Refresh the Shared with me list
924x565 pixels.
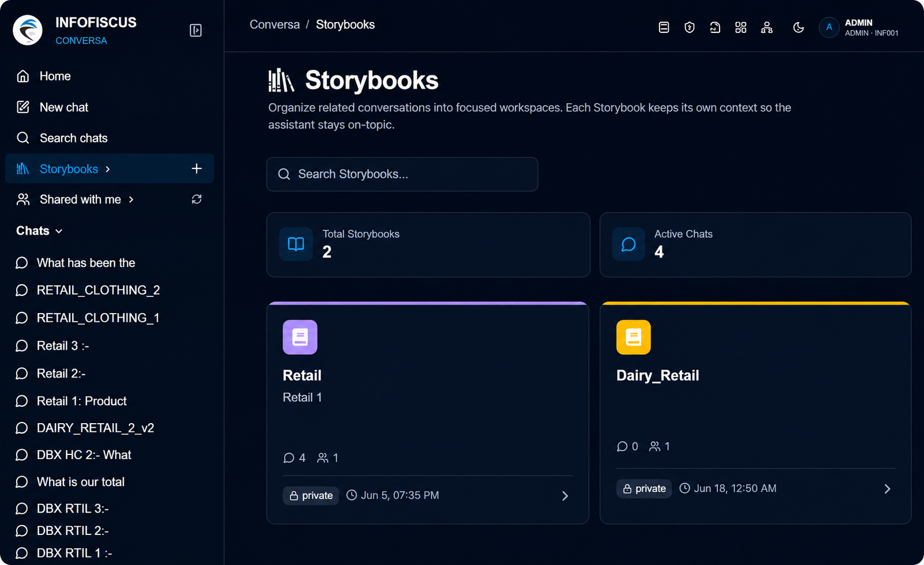[196, 199]
